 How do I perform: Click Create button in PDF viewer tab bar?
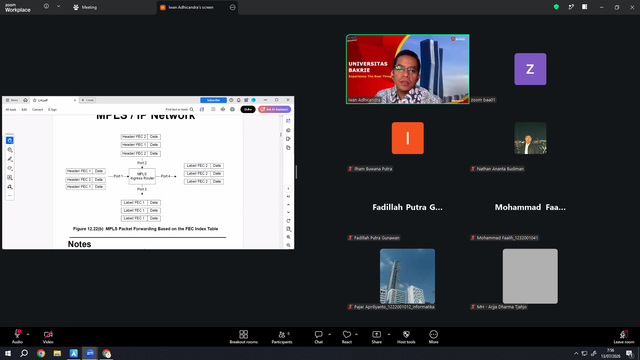[87, 100]
